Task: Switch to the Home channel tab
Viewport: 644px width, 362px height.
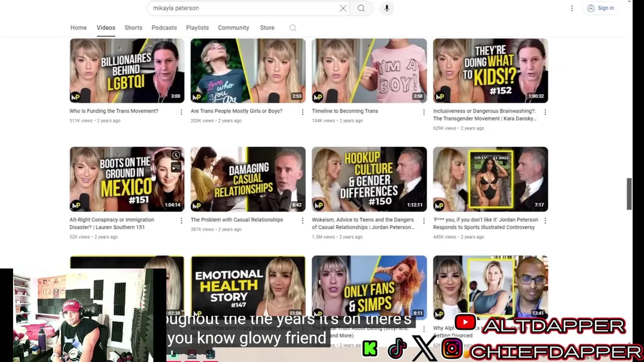Action: pyautogui.click(x=78, y=28)
